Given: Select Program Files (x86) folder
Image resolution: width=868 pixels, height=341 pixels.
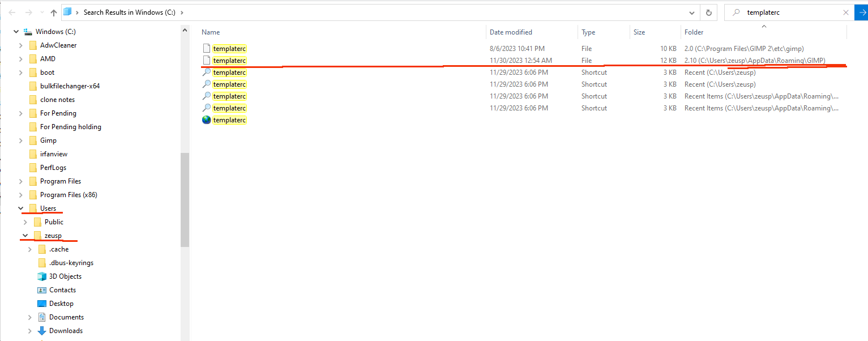Looking at the screenshot, I should [69, 195].
